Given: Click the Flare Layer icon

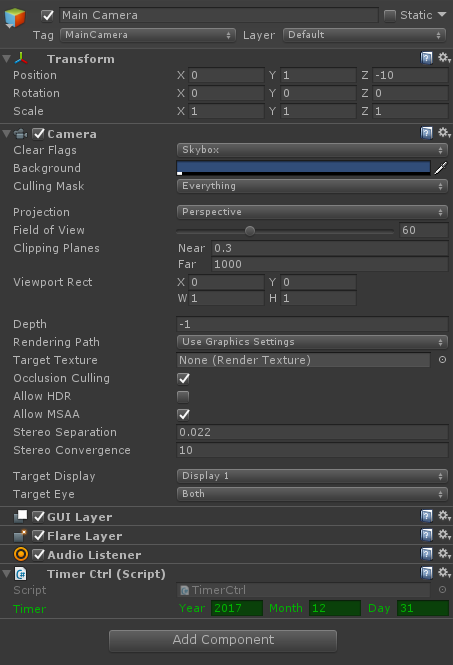Looking at the screenshot, I should [x=20, y=536].
